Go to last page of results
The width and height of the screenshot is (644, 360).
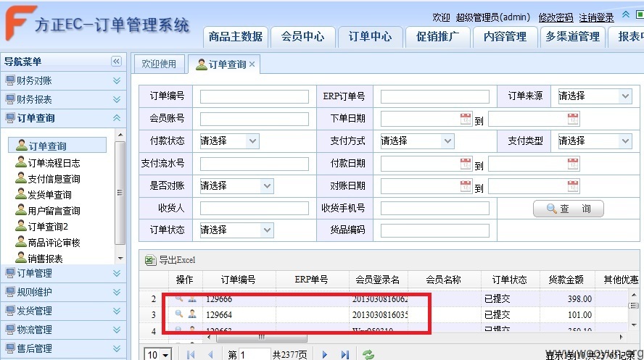coord(345,355)
